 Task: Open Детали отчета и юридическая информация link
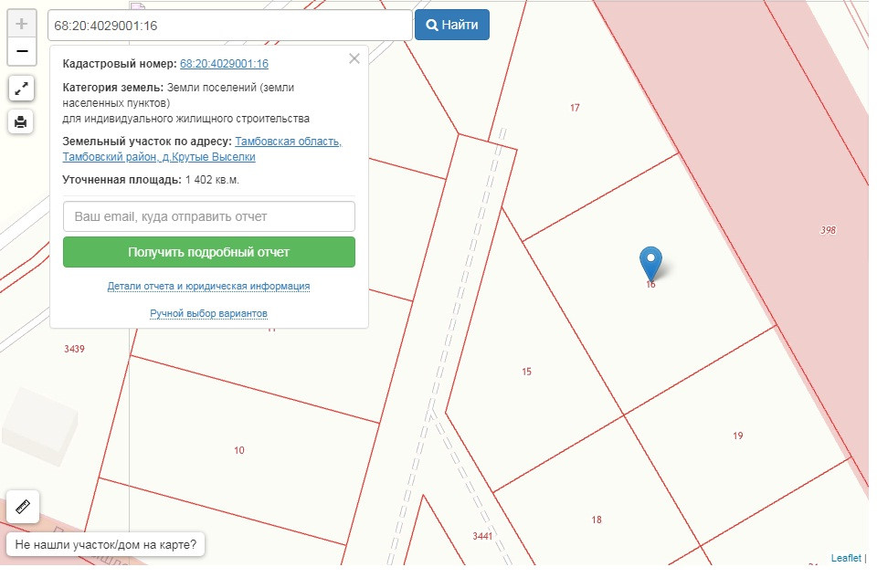pos(209,286)
